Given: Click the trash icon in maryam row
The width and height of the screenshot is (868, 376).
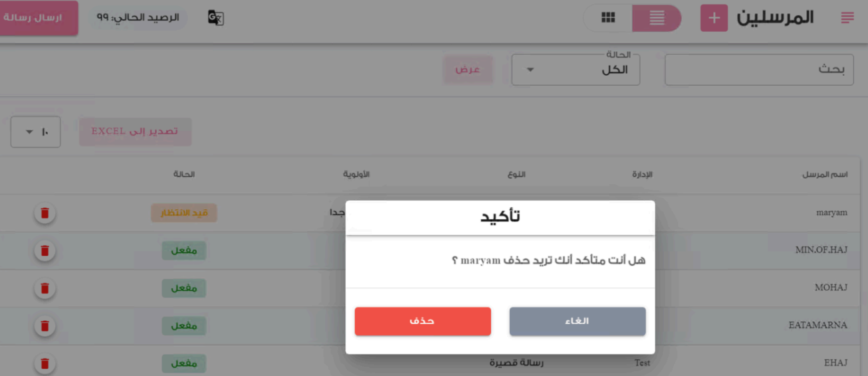Looking at the screenshot, I should coord(45,213).
